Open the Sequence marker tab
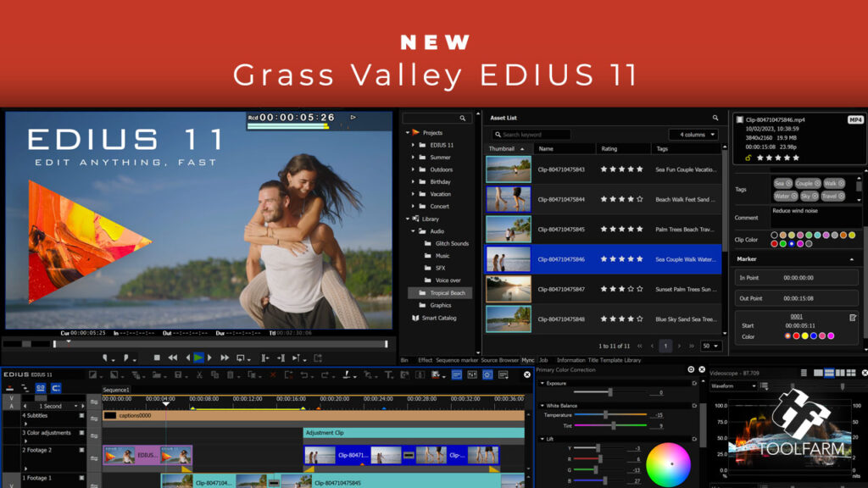 point(457,360)
